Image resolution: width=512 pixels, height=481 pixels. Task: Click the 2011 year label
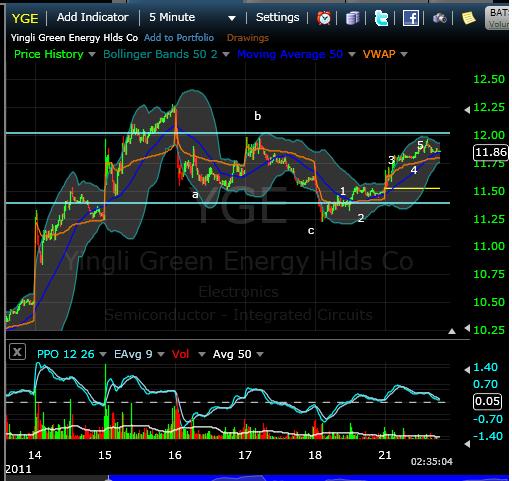tap(18, 469)
